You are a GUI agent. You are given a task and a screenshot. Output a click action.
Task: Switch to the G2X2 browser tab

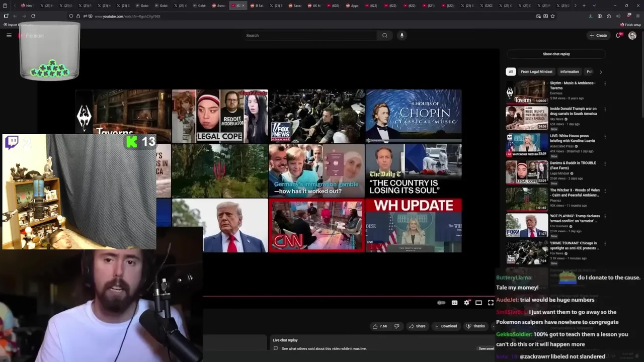487,6
